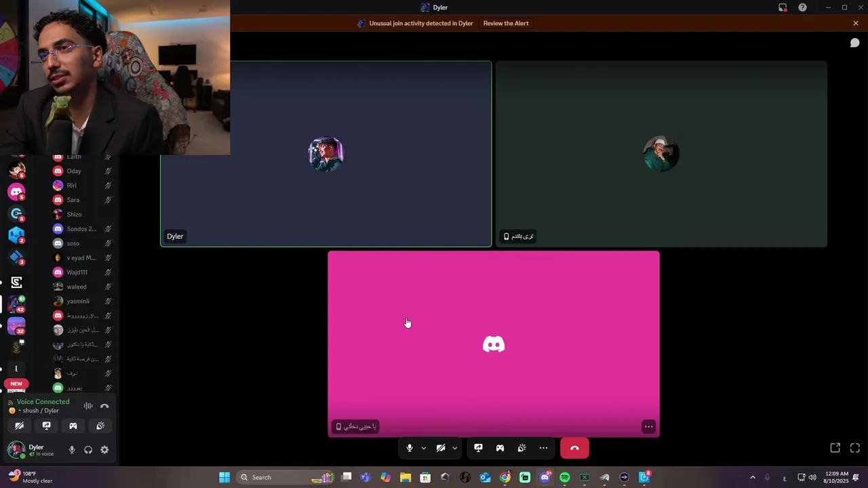Click the NEW unread indicator pill
Viewport: 868px width, 488px height.
[x=16, y=384]
